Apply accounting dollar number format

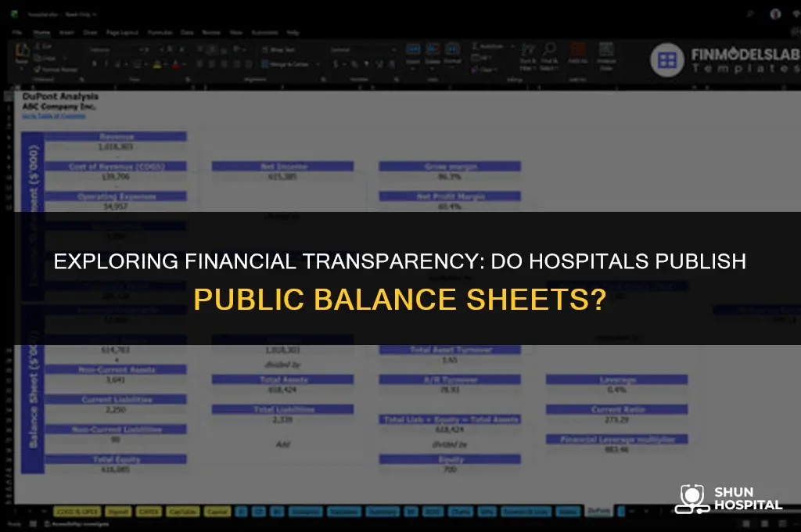click(336, 64)
